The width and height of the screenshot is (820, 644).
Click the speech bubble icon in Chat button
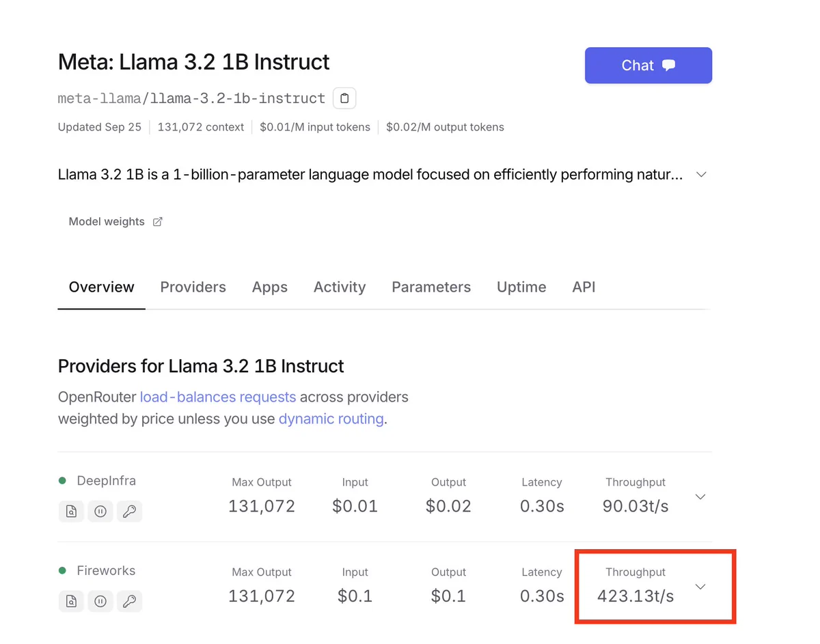click(669, 65)
